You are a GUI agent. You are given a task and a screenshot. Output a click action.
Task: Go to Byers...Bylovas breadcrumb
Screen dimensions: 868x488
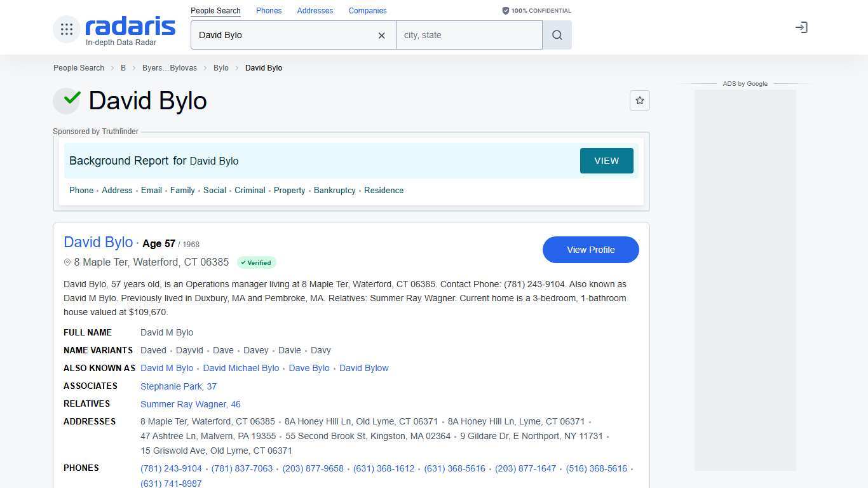click(x=170, y=68)
